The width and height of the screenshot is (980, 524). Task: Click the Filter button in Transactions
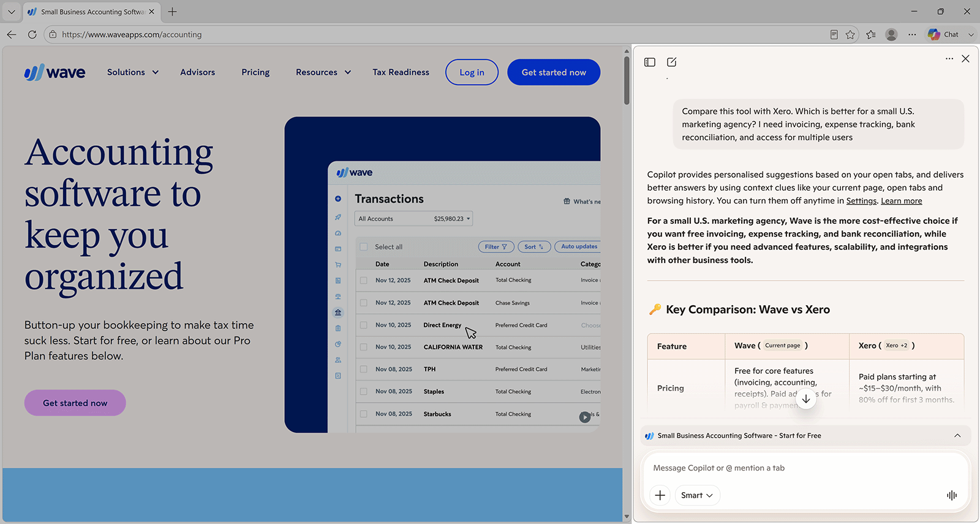click(496, 247)
